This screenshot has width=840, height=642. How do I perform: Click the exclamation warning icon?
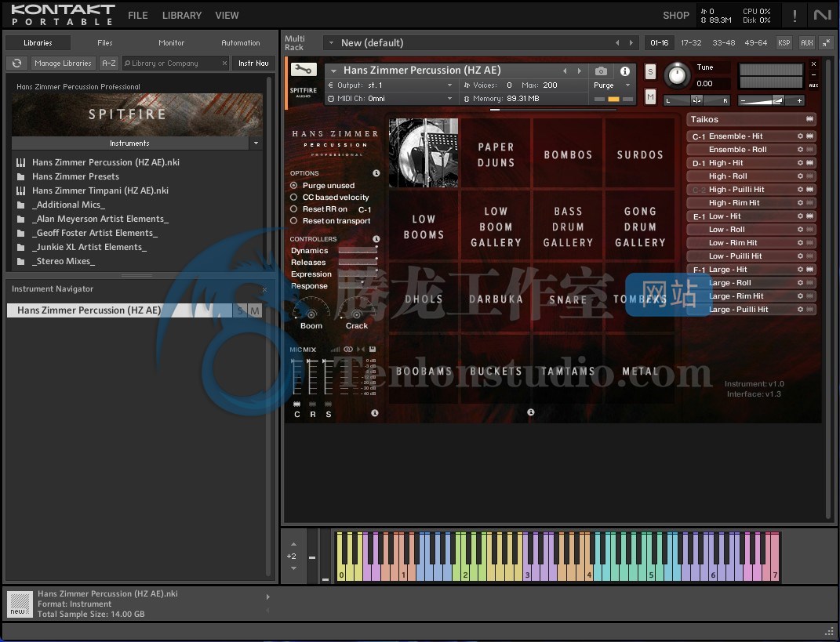pyautogui.click(x=795, y=16)
